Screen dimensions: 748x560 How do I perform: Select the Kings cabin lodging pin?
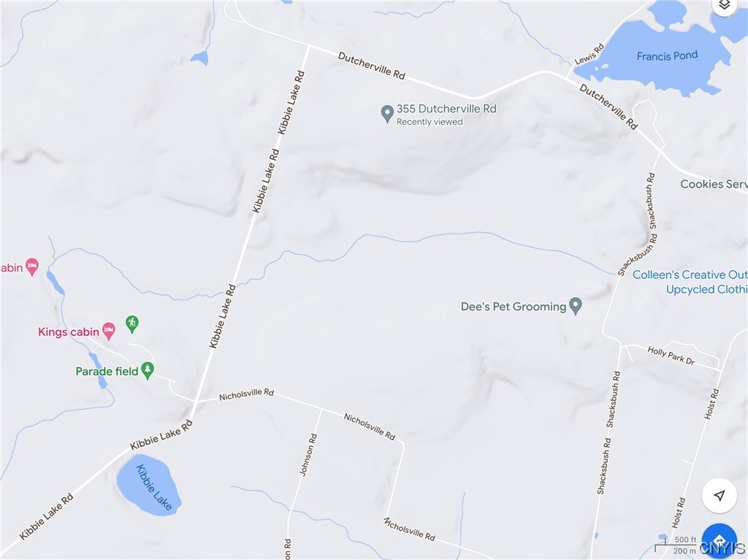[110, 331]
